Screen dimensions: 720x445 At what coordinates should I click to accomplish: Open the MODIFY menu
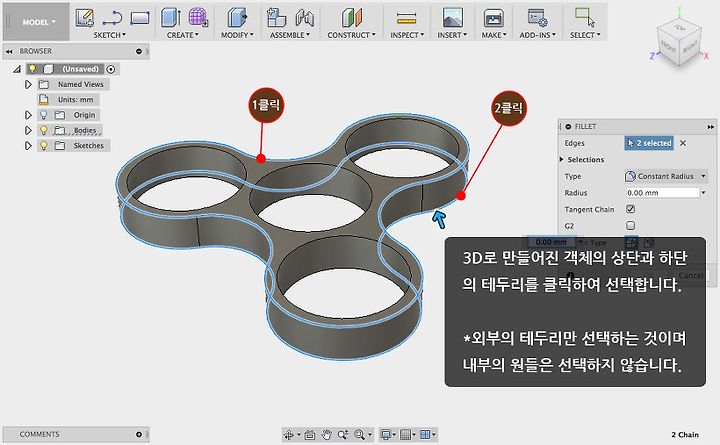pyautogui.click(x=237, y=35)
